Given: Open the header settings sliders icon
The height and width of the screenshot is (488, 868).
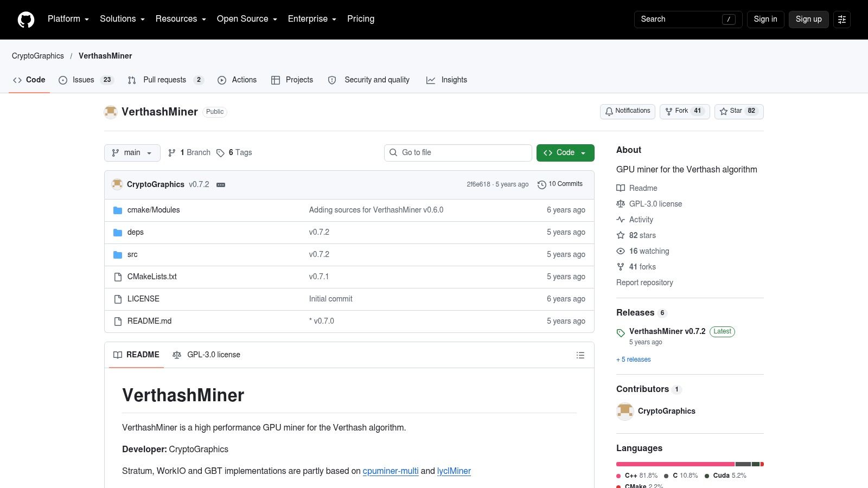Looking at the screenshot, I should click(x=842, y=20).
